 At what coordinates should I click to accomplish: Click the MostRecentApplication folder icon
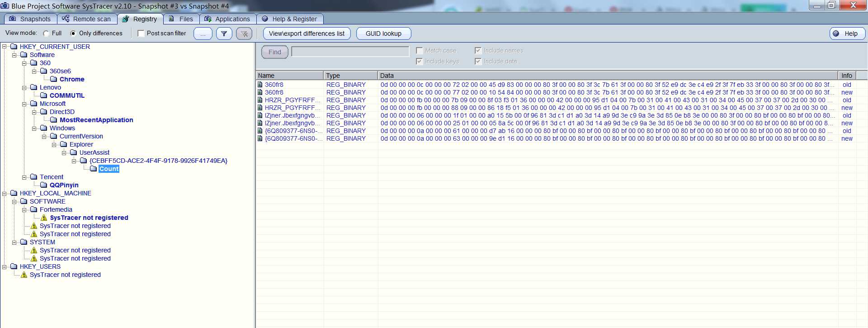(54, 120)
